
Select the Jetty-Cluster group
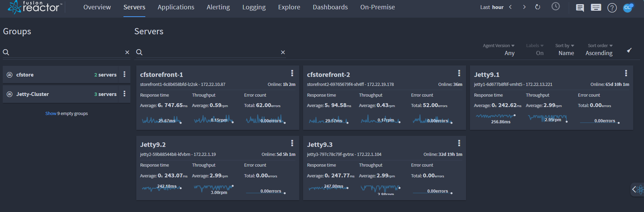66,94
